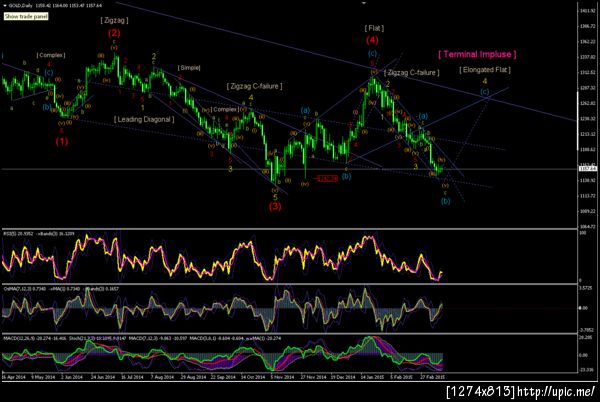The width and height of the screenshot is (600, 402).
Task: Click the 5 Nov 2014 date label
Action: pos(282,377)
